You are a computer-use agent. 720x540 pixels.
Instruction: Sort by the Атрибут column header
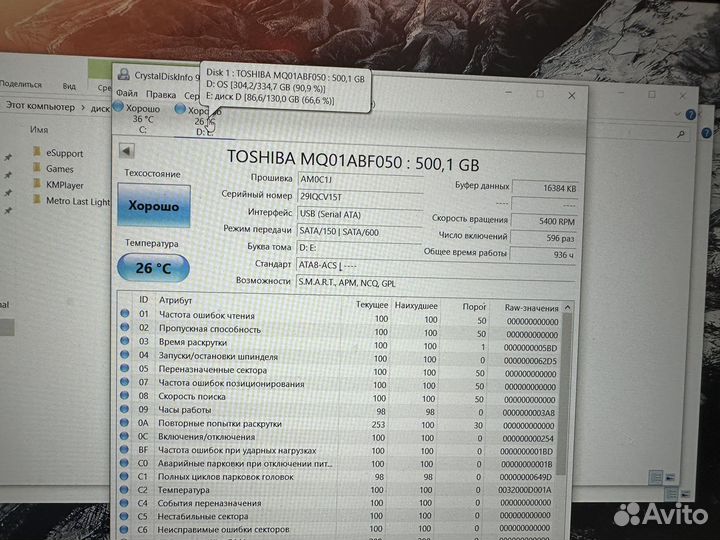176,300
